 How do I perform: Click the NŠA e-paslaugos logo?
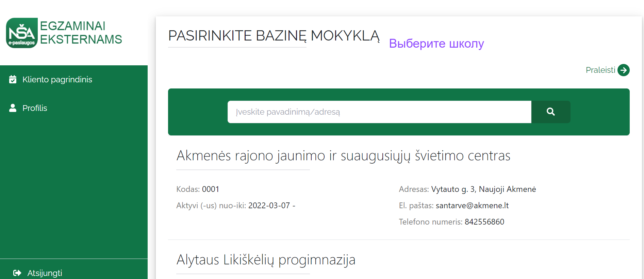(22, 33)
